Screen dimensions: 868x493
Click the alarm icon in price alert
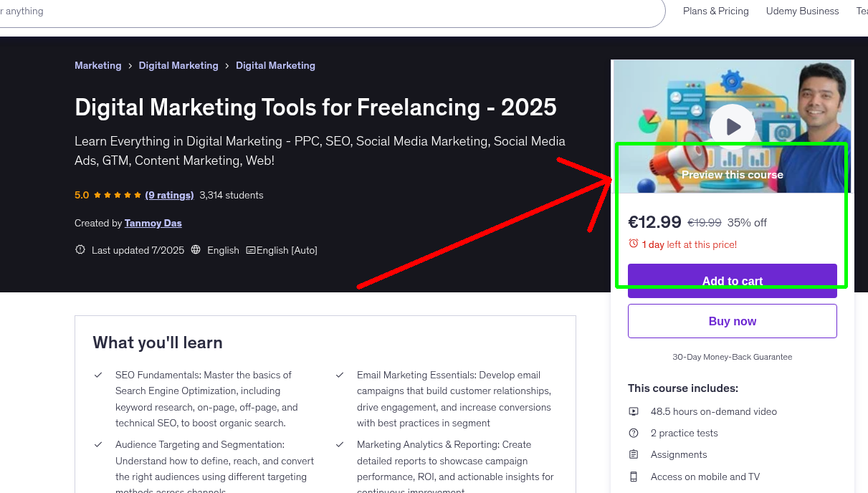(635, 244)
